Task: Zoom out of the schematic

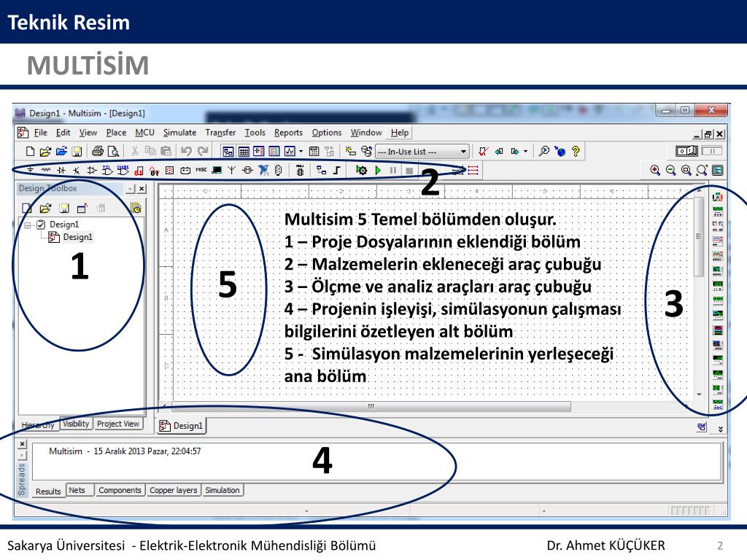Action: point(671,170)
